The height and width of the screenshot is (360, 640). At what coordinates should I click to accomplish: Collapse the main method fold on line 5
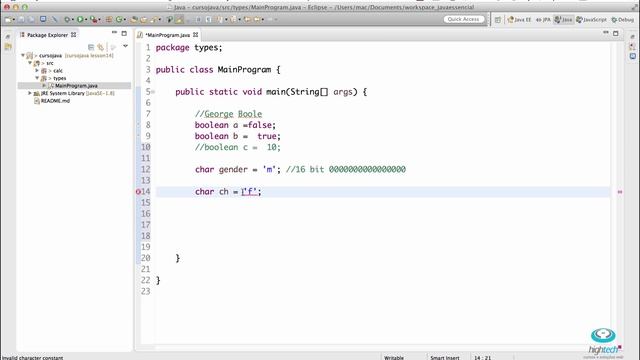coord(153,92)
